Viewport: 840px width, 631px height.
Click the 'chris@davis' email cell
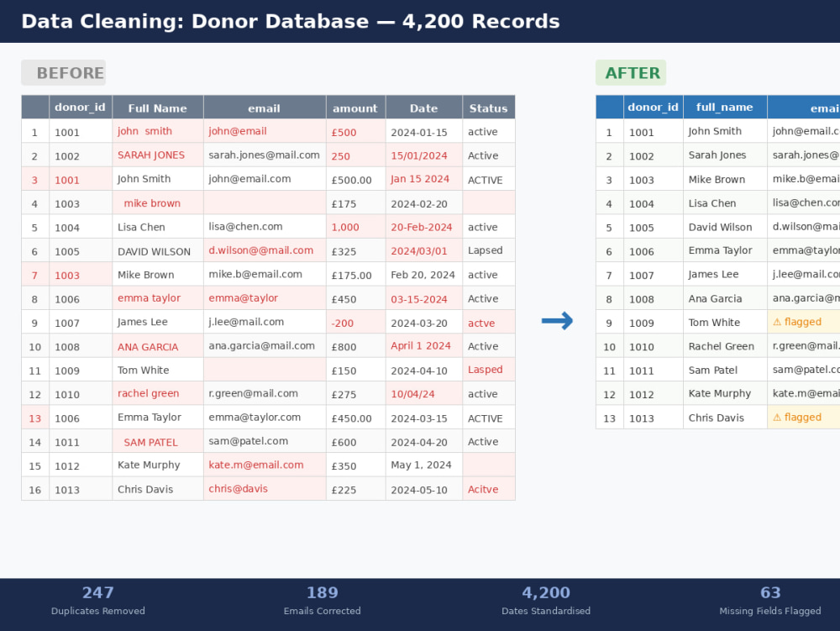[x=265, y=489]
